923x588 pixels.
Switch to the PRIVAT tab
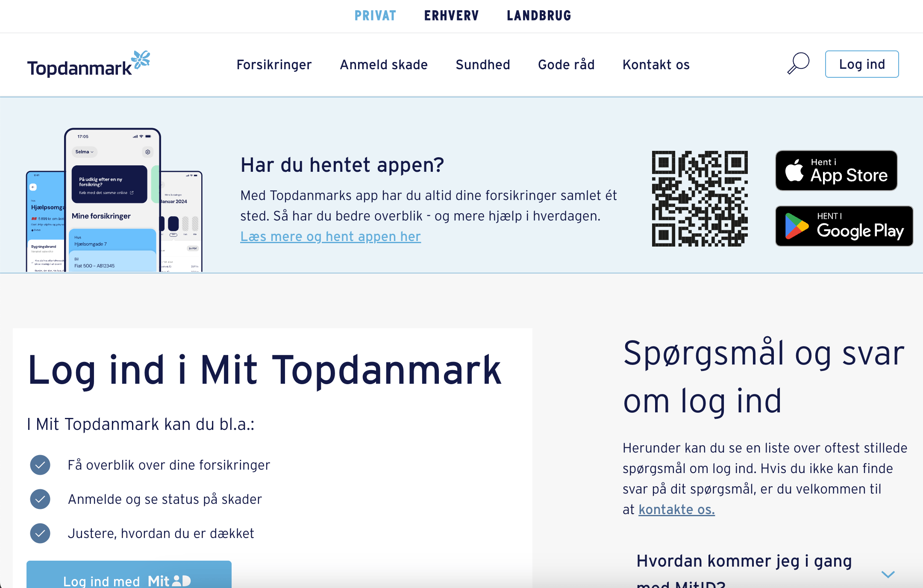pyautogui.click(x=375, y=16)
